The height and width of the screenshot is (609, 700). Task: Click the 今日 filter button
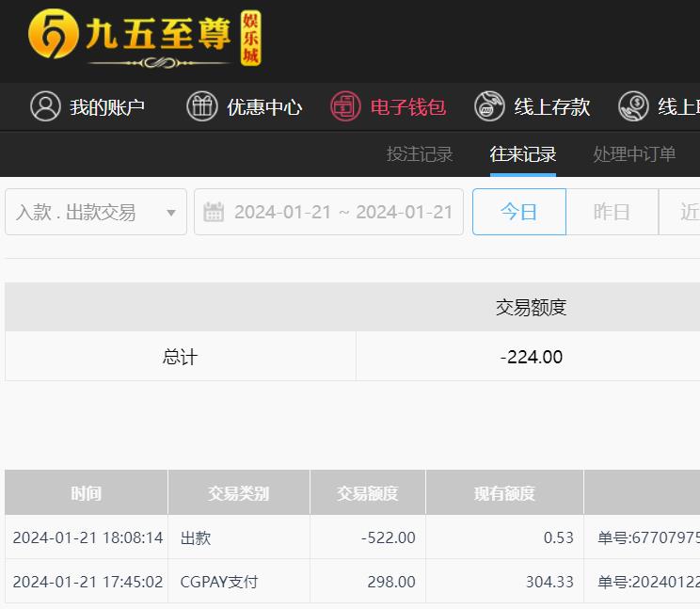coord(519,212)
